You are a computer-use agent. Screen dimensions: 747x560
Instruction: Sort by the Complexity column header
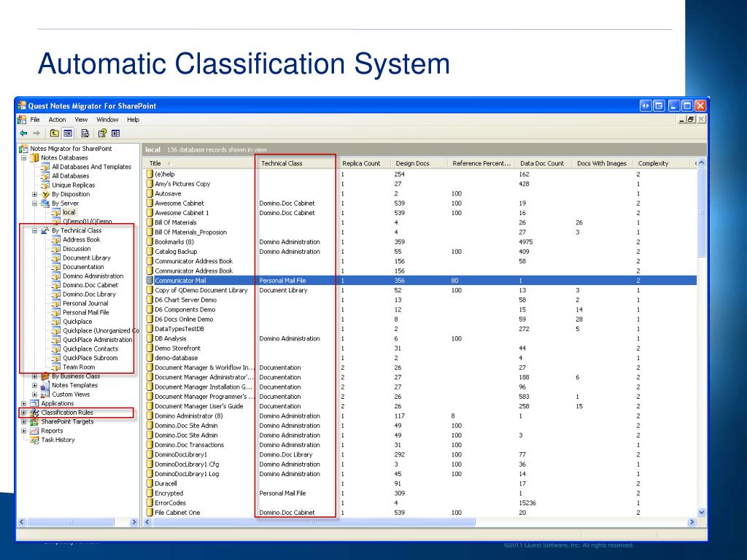(662, 163)
